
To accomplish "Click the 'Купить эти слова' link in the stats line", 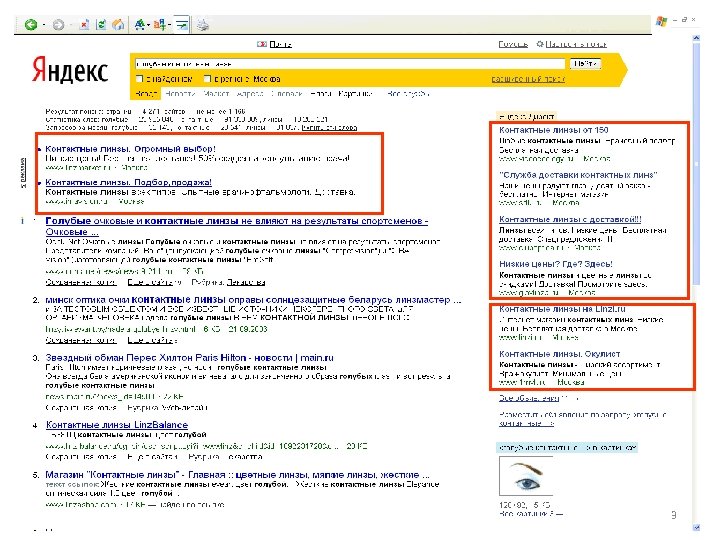I will 329,128.
